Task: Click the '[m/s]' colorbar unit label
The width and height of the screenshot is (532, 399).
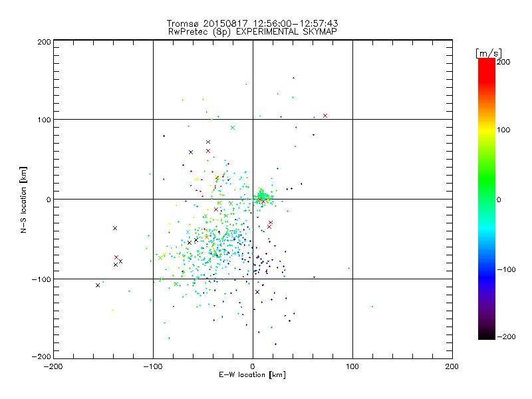Action: (489, 53)
